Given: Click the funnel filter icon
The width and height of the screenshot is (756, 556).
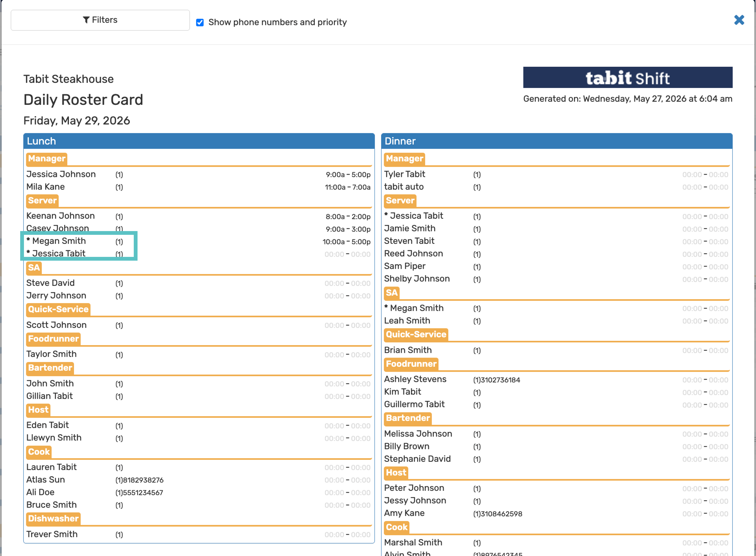Looking at the screenshot, I should (x=86, y=20).
